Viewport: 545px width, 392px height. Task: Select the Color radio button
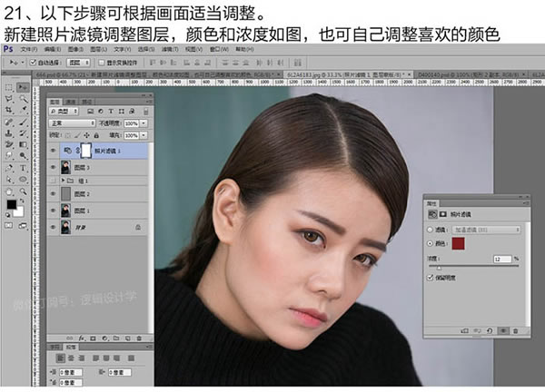[x=430, y=243]
